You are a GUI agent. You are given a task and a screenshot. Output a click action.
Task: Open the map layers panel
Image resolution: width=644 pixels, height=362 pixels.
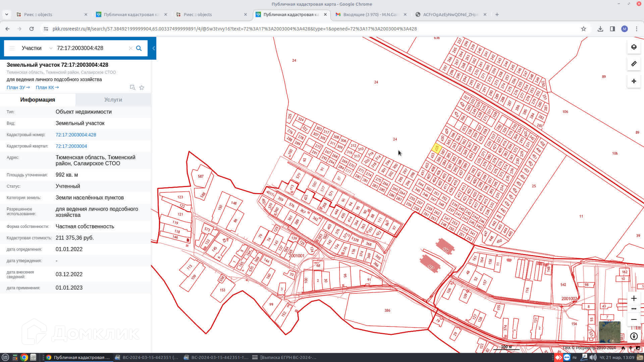coord(634,47)
